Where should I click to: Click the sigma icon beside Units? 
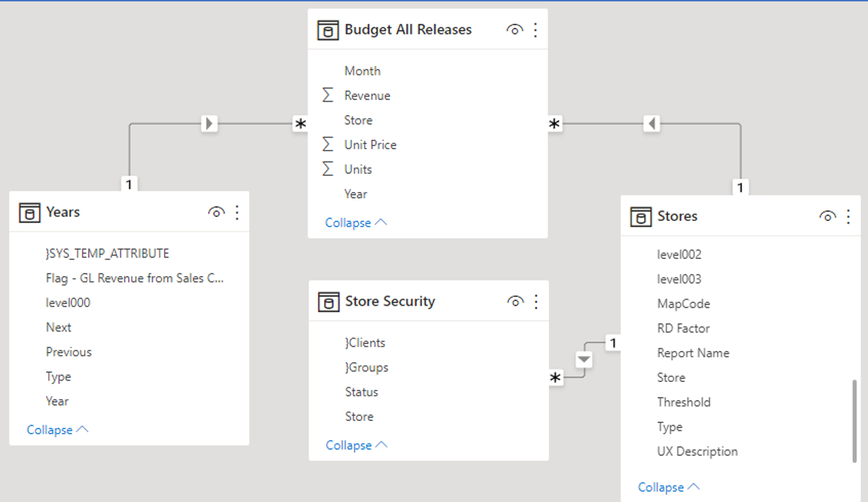click(x=327, y=169)
